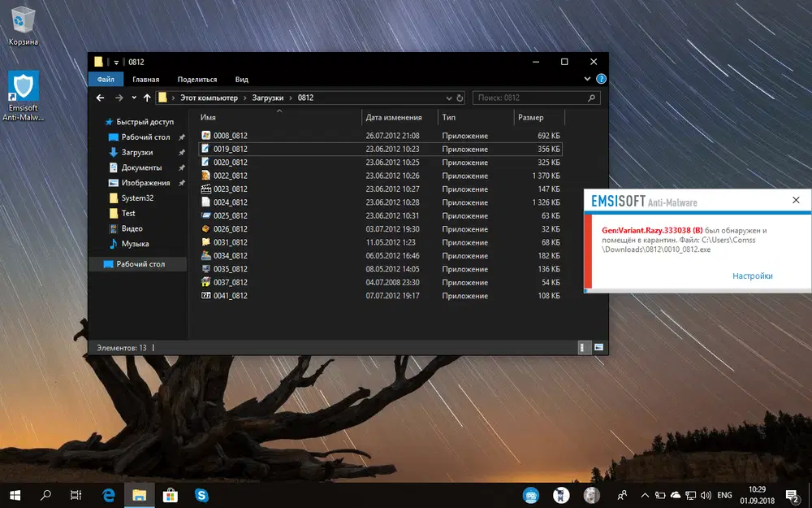Open Action Center notifications

click(x=793, y=496)
